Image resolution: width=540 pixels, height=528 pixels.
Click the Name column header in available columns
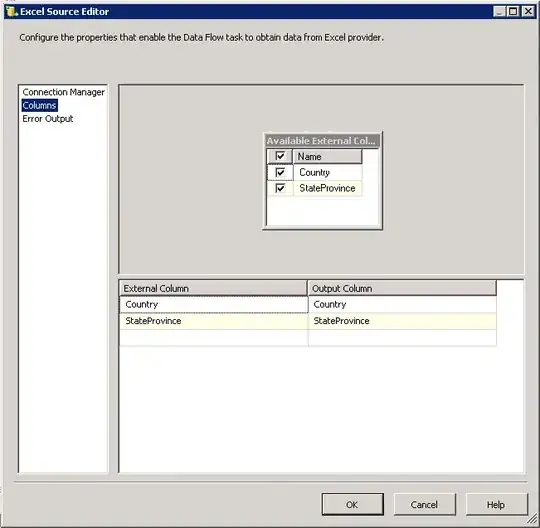point(328,156)
